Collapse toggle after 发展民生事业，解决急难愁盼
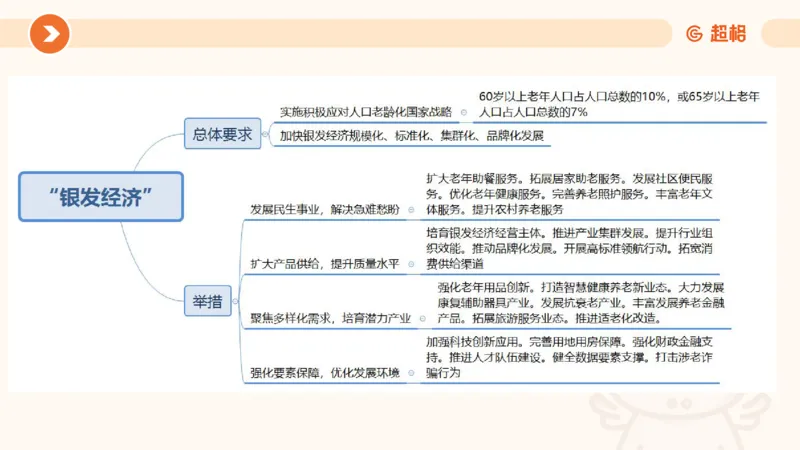This screenshot has height=450, width=800. [x=411, y=210]
